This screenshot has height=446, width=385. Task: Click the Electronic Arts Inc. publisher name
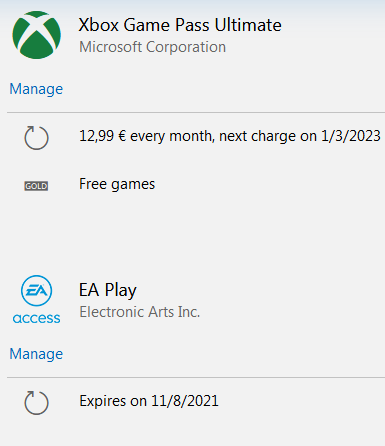click(139, 312)
